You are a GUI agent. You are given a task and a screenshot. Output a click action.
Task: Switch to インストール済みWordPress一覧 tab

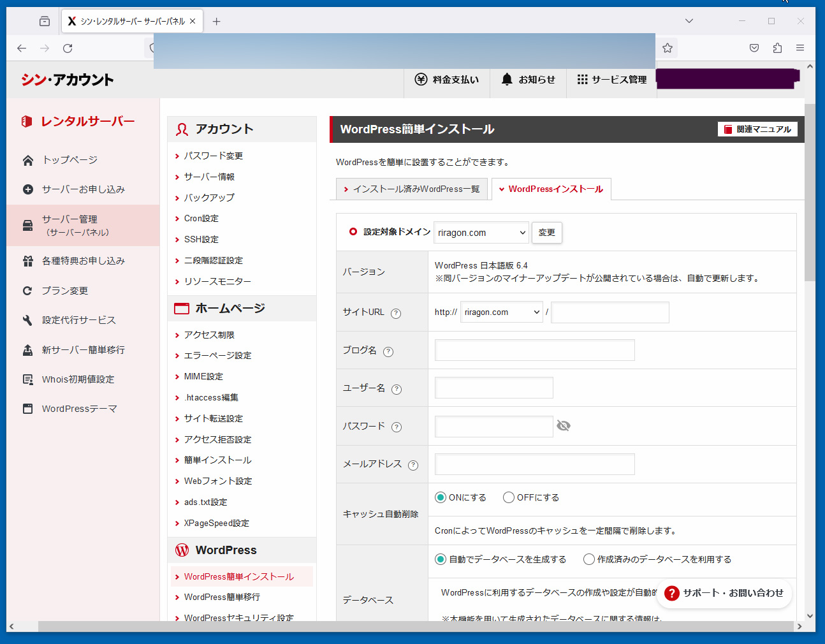click(x=412, y=189)
